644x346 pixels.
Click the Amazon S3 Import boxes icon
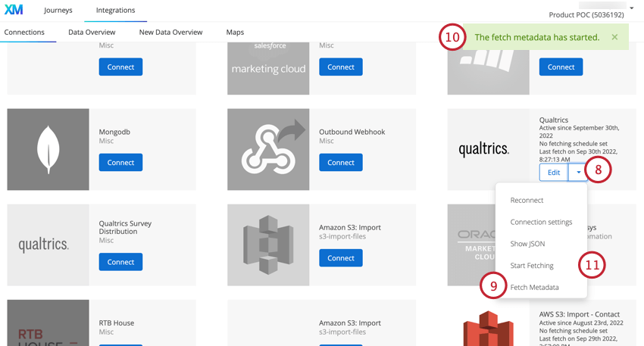[268, 245]
